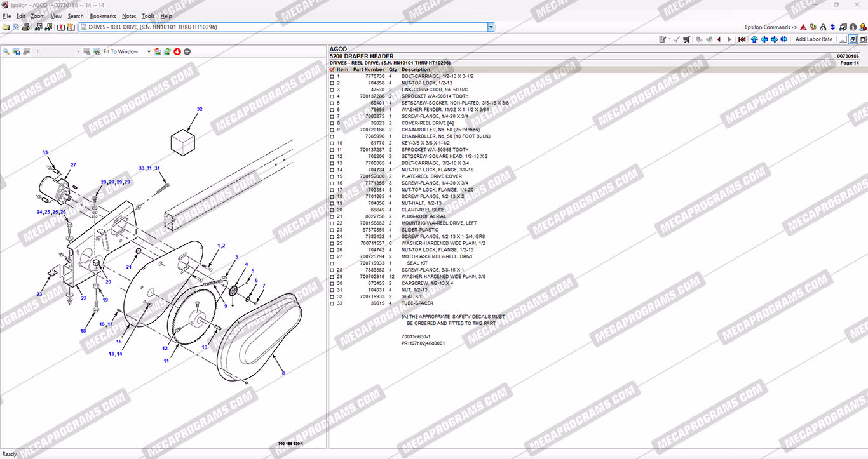Open the Zoom menu
The width and height of the screenshot is (868, 459).
(x=37, y=16)
